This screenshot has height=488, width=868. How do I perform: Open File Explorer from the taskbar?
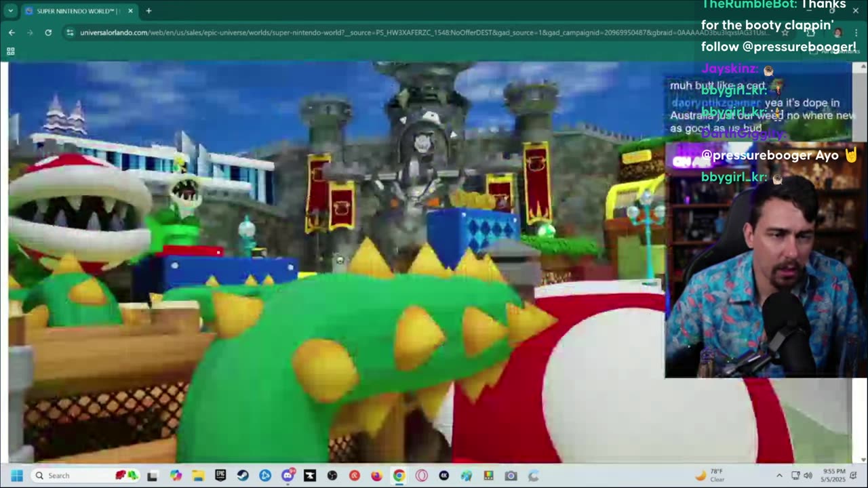(x=198, y=476)
